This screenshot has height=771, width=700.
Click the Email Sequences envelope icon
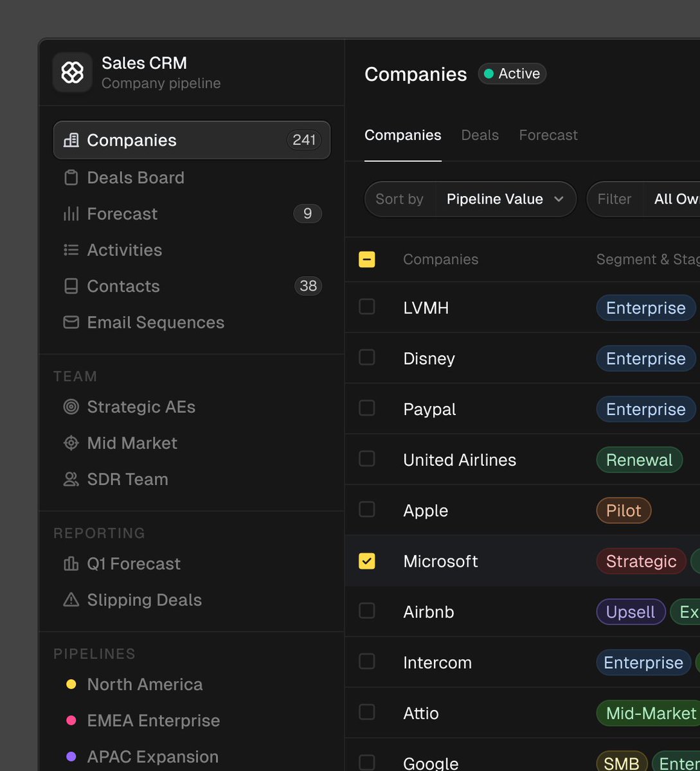(71, 322)
